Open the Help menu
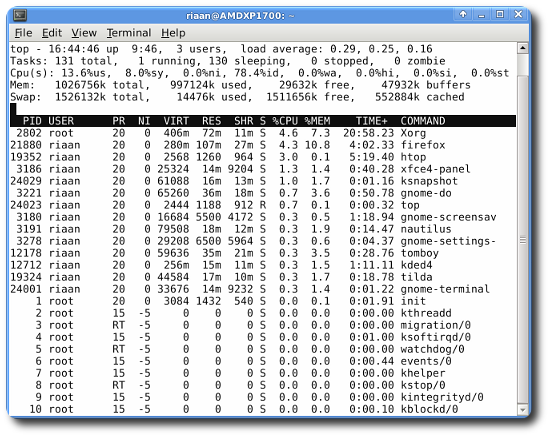Screen dimensions: 550x437 [x=173, y=33]
